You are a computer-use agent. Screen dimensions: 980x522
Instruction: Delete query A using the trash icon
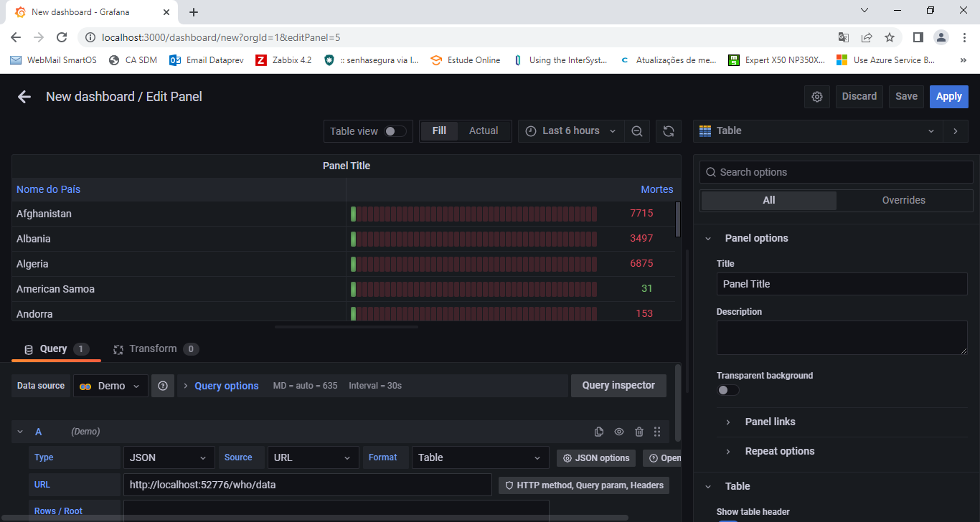[639, 432]
